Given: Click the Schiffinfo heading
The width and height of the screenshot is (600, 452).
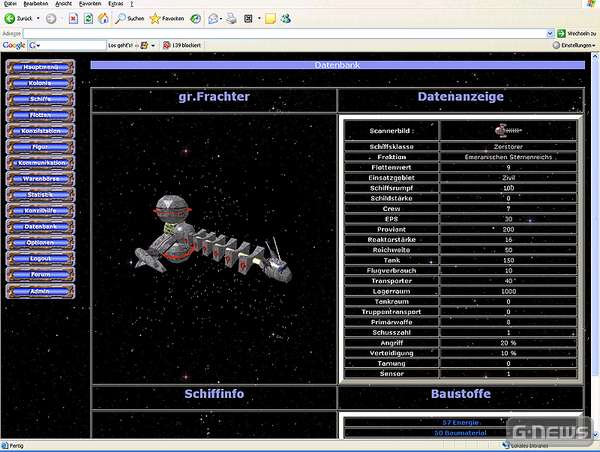Looking at the screenshot, I should click(x=214, y=394).
